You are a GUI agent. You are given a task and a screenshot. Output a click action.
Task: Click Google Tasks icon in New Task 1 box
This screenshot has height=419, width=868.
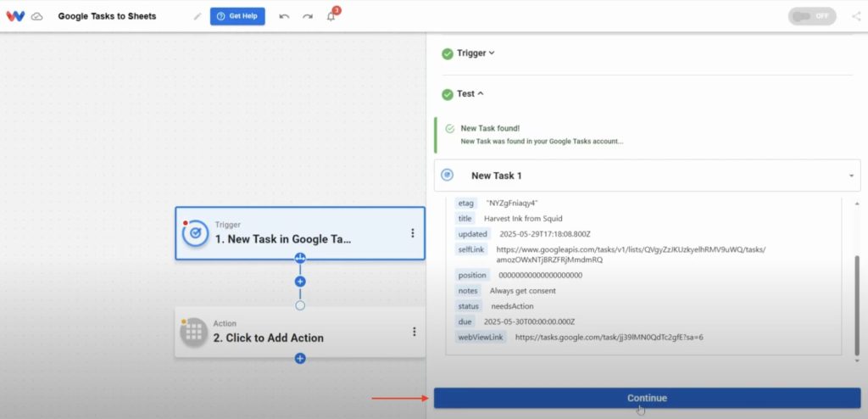tap(448, 175)
